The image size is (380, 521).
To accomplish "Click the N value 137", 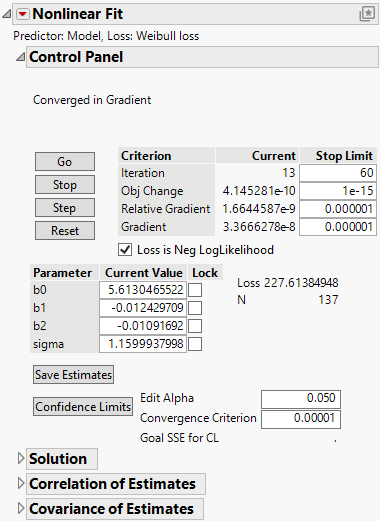I will [x=328, y=300].
